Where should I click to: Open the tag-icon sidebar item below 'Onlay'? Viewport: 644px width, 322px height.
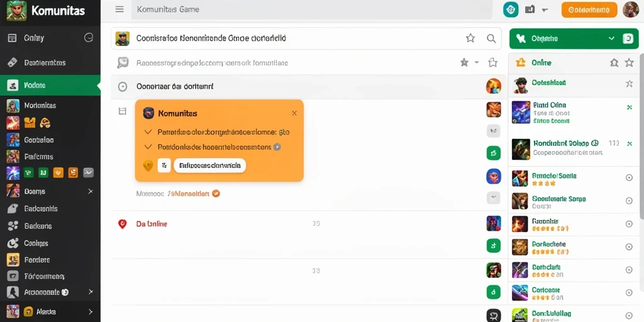pyautogui.click(x=50, y=62)
